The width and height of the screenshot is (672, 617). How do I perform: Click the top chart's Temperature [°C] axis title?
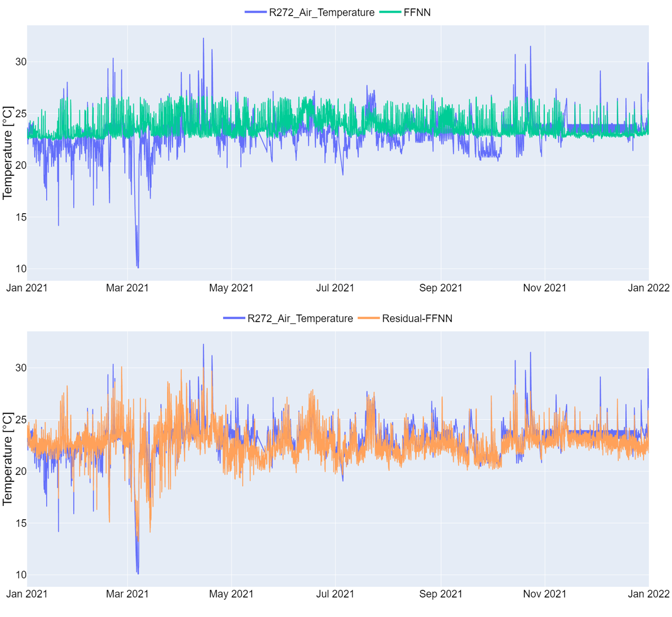8,153
